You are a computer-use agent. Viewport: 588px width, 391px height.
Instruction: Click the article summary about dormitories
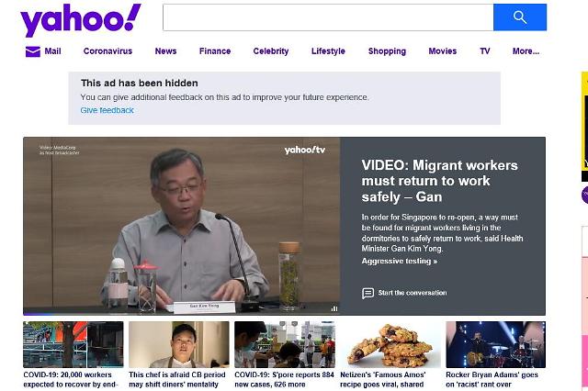tap(442, 232)
